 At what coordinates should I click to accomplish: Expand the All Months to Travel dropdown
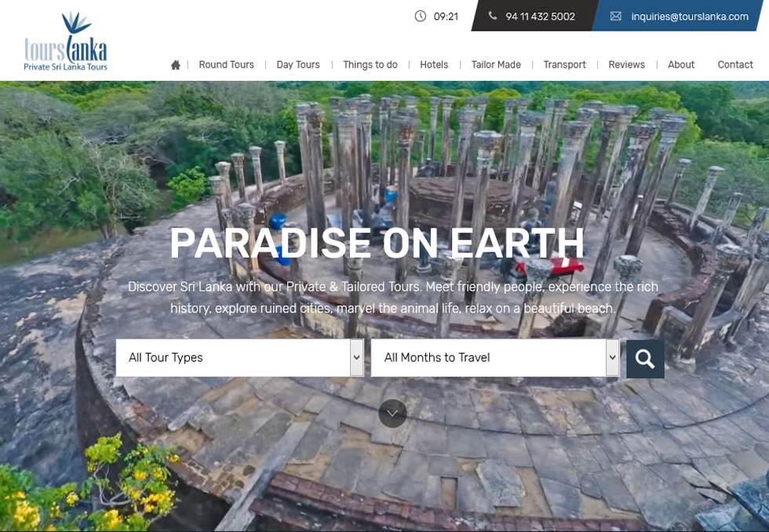[x=495, y=358]
